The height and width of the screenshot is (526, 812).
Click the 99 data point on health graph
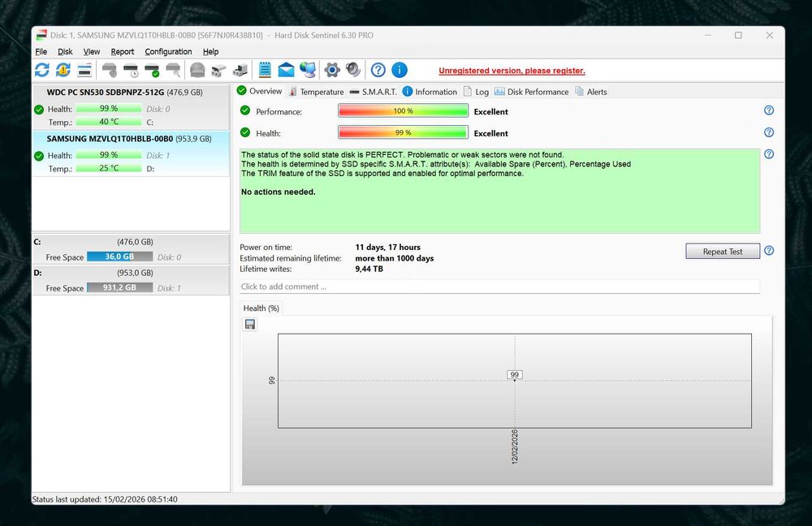coord(514,375)
